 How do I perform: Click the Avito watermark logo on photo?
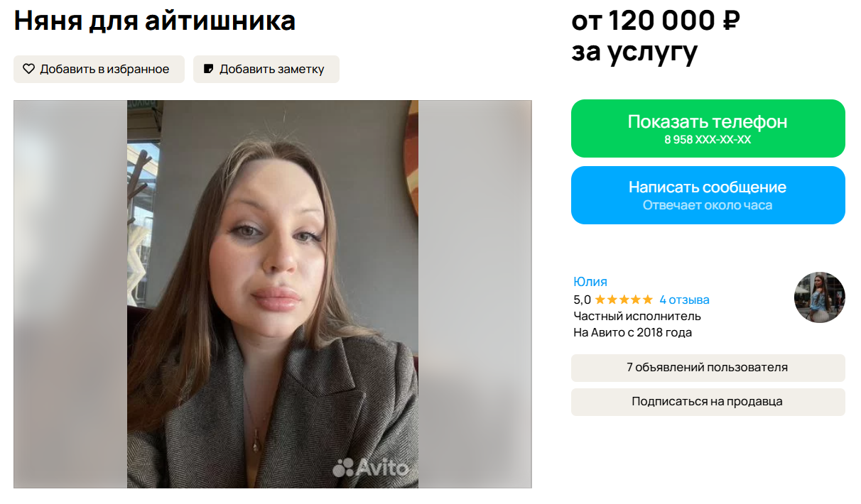[371, 467]
